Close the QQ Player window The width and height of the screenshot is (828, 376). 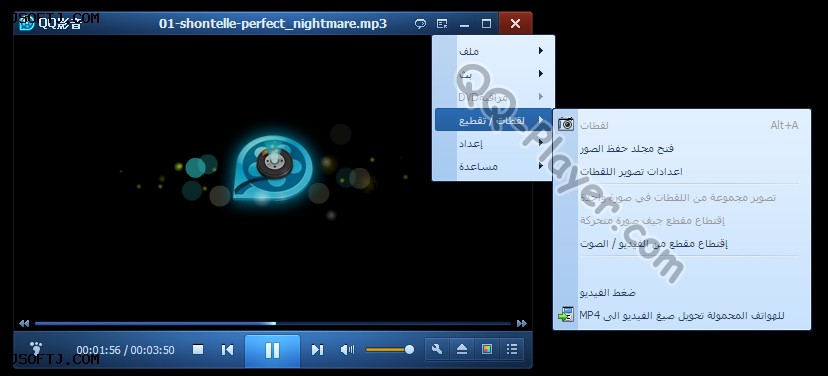pos(515,23)
